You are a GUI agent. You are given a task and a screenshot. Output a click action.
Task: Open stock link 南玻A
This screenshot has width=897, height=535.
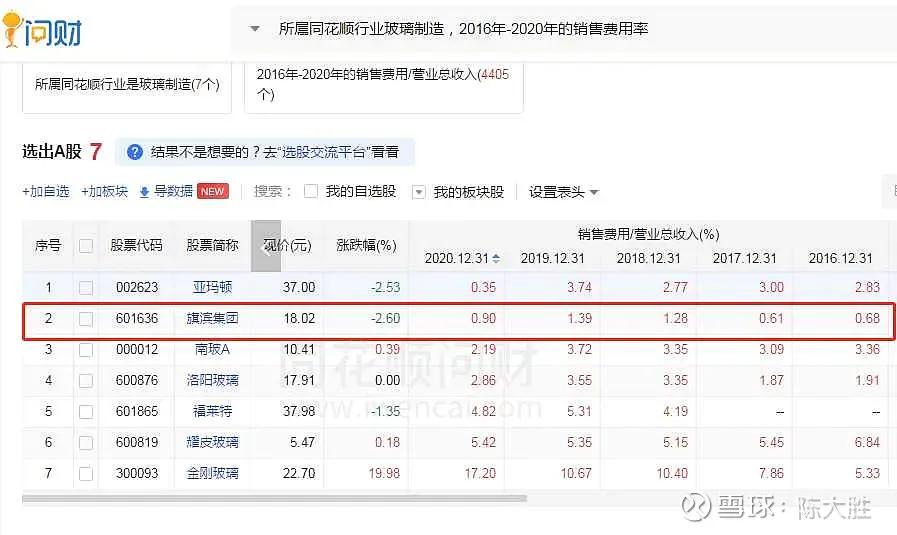(212, 349)
